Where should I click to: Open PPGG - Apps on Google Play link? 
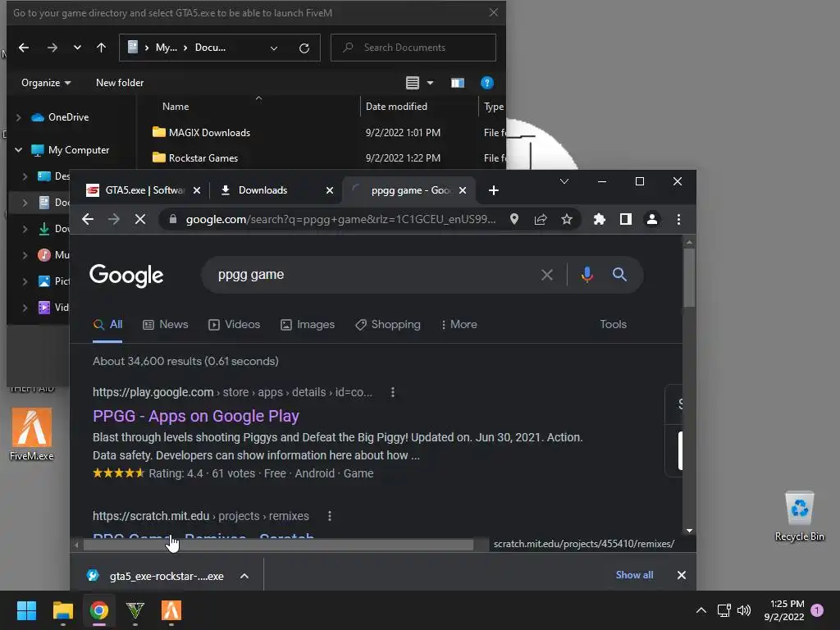(x=195, y=416)
